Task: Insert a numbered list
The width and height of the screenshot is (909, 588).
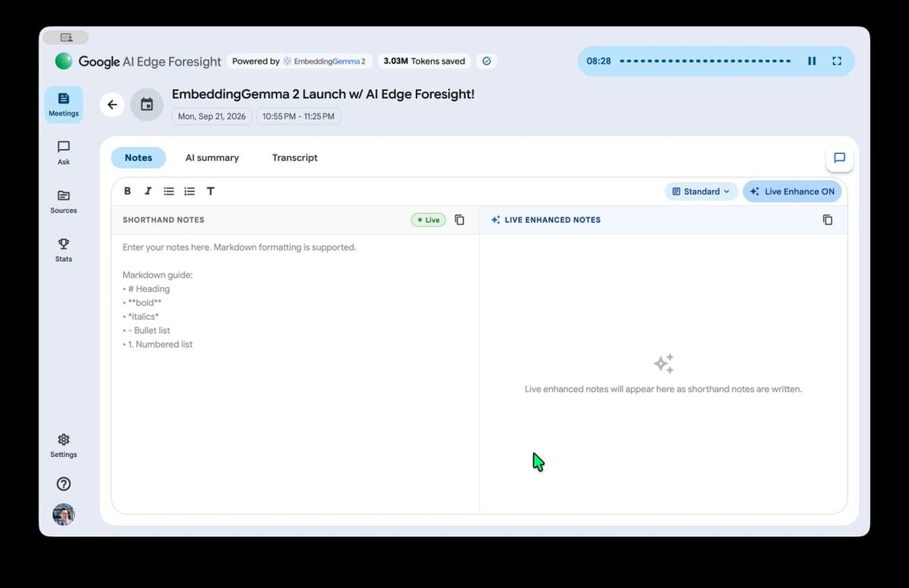Action: click(190, 191)
